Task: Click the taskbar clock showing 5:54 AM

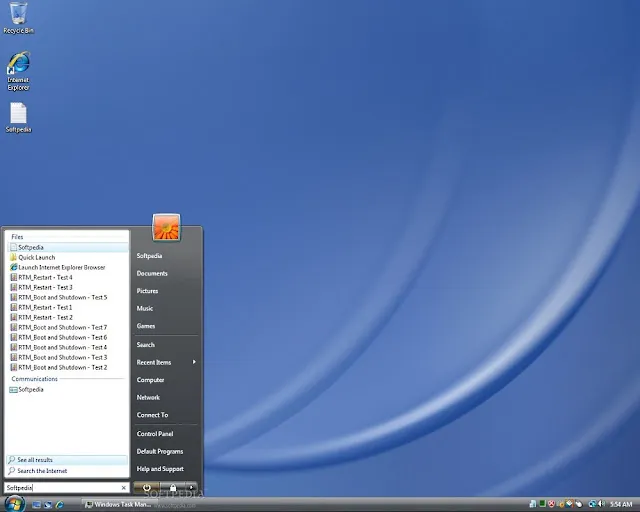Action: (x=621, y=504)
